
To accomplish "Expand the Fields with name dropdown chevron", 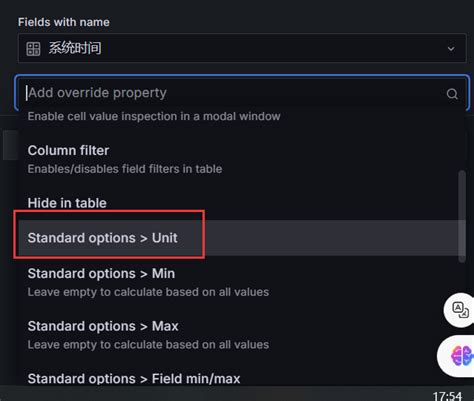I will (451, 49).
